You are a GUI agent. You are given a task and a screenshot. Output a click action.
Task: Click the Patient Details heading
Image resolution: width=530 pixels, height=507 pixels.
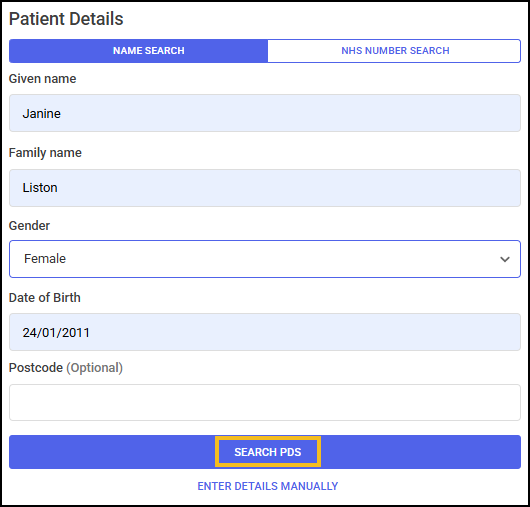coord(66,19)
